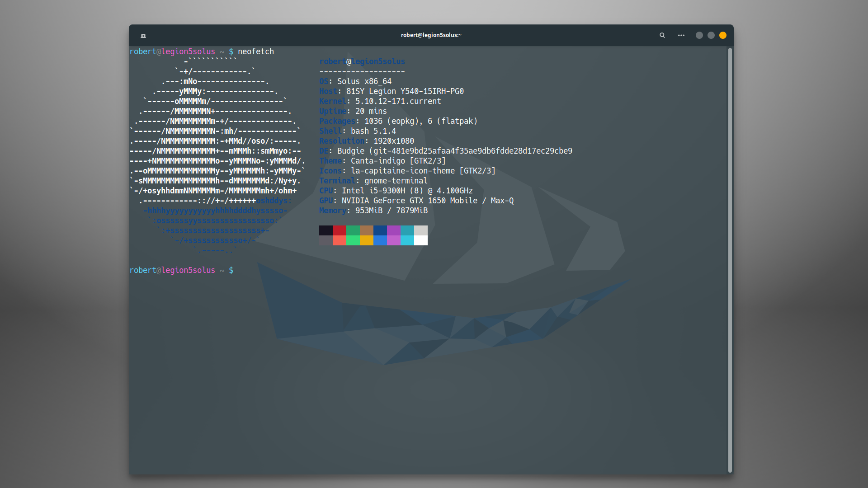The width and height of the screenshot is (868, 488).
Task: Click the typed neofetch command
Action: point(256,52)
